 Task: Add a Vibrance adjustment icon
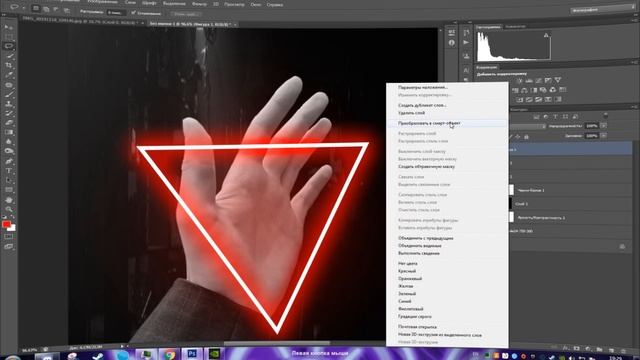[x=558, y=80]
